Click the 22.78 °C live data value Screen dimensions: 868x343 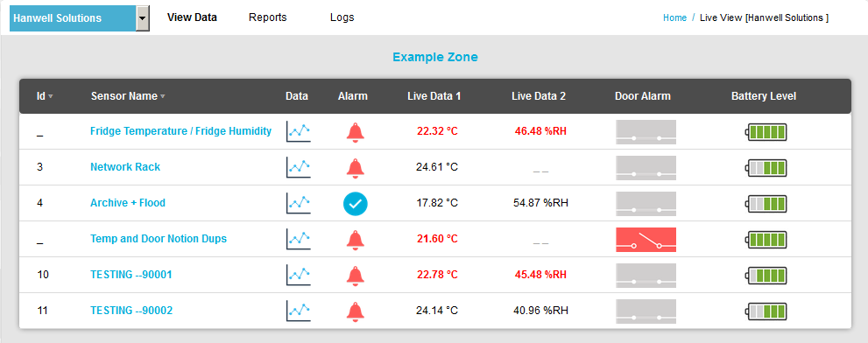coord(437,275)
